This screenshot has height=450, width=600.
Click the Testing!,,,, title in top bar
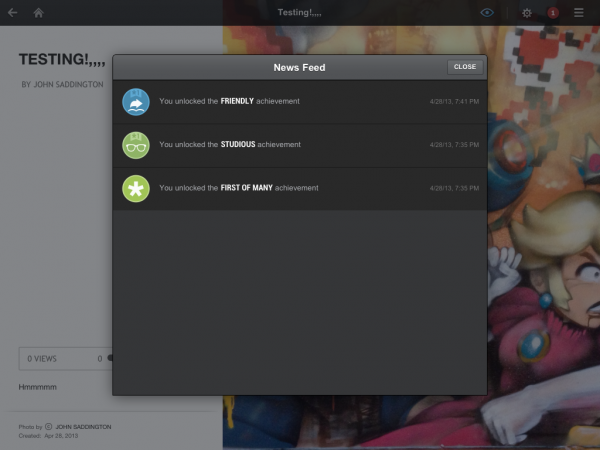point(299,13)
